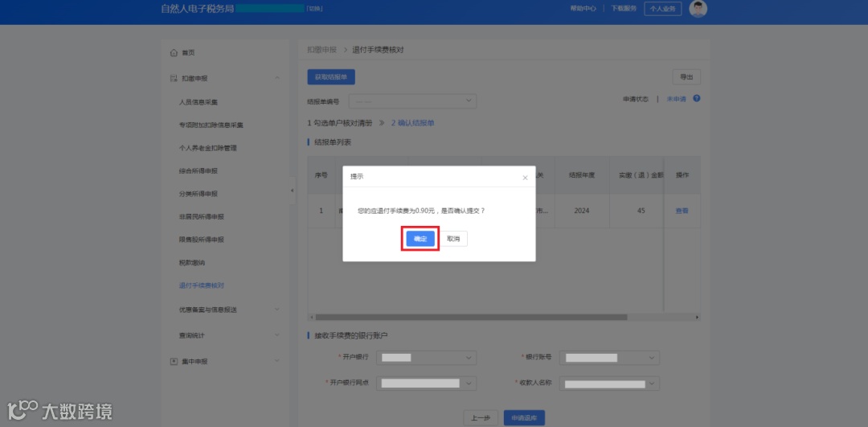Click the 获取结报单 button
This screenshot has height=427, width=868.
point(331,77)
